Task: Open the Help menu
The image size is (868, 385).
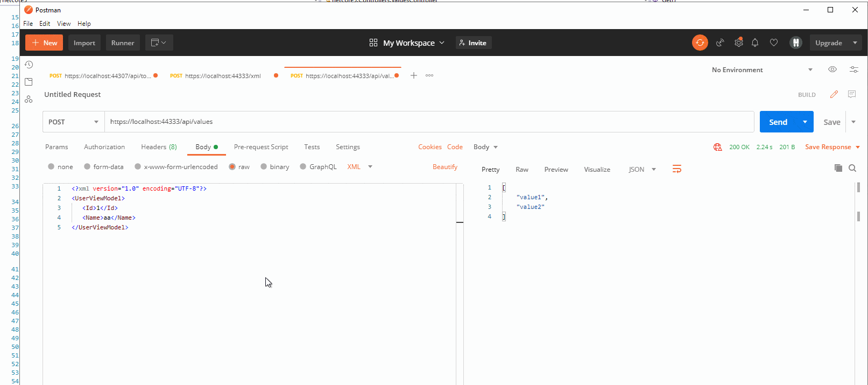Action: pyautogui.click(x=84, y=24)
